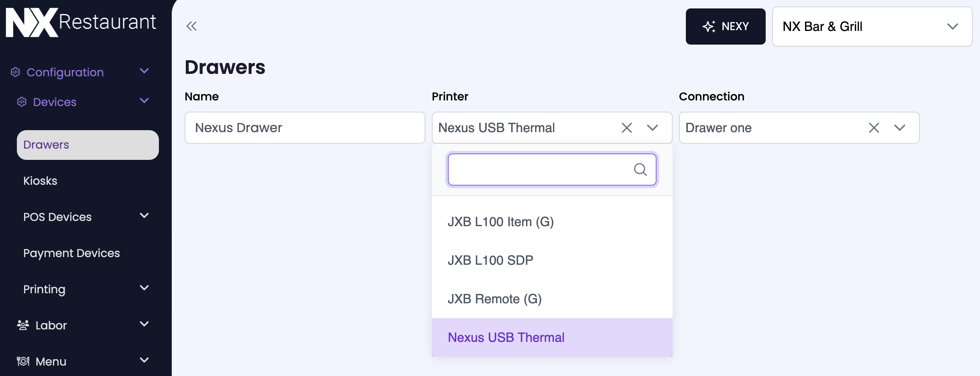The width and height of the screenshot is (980, 376).
Task: Open the Kiosks page
Action: (x=40, y=181)
